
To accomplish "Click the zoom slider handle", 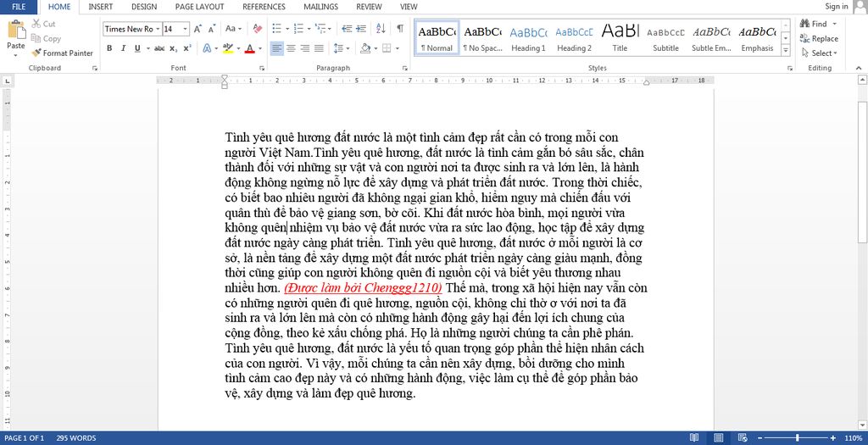I will click(797, 438).
